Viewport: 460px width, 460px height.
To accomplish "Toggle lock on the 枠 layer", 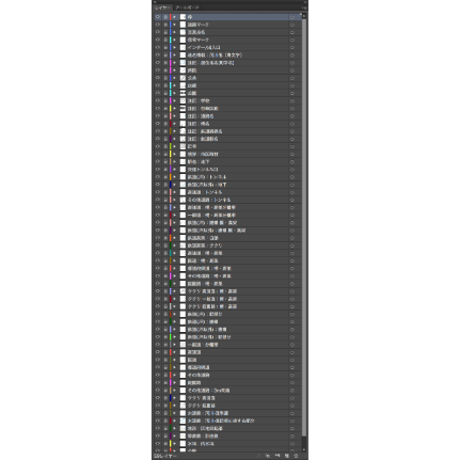I will (165, 17).
